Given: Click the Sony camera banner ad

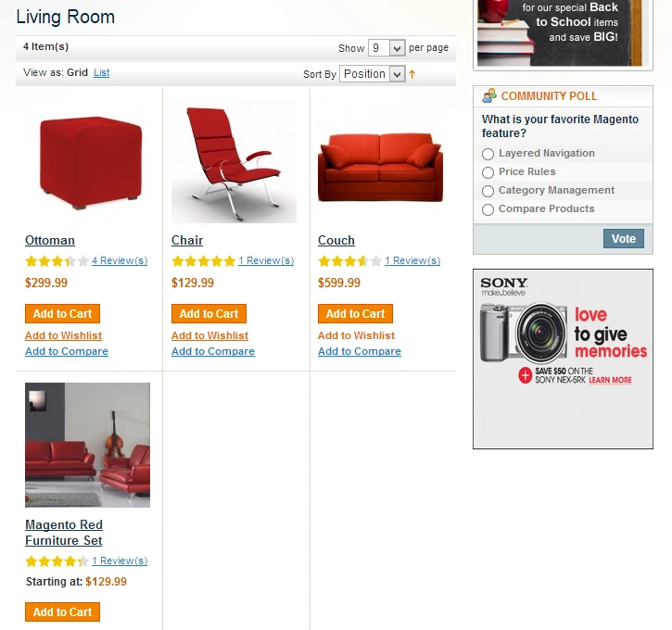Looking at the screenshot, I should pos(563,359).
